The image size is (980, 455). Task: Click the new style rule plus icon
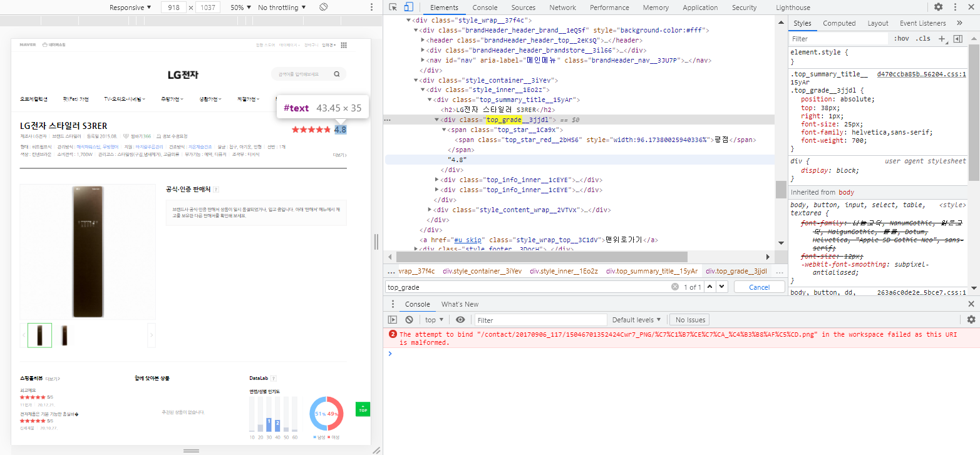click(x=941, y=39)
